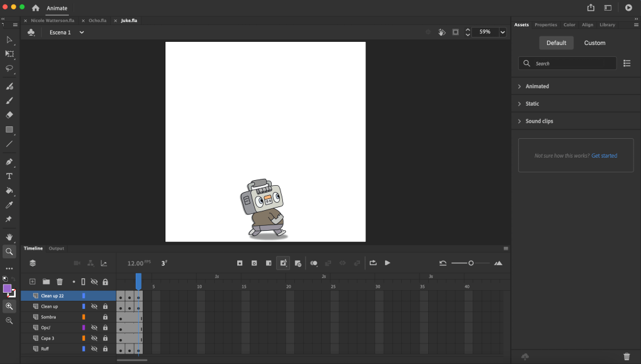Click the Lasso tool
The width and height of the screenshot is (641, 364).
(x=9, y=68)
